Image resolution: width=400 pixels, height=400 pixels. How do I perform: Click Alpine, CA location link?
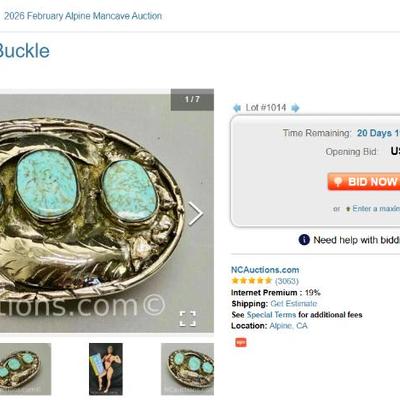(288, 326)
